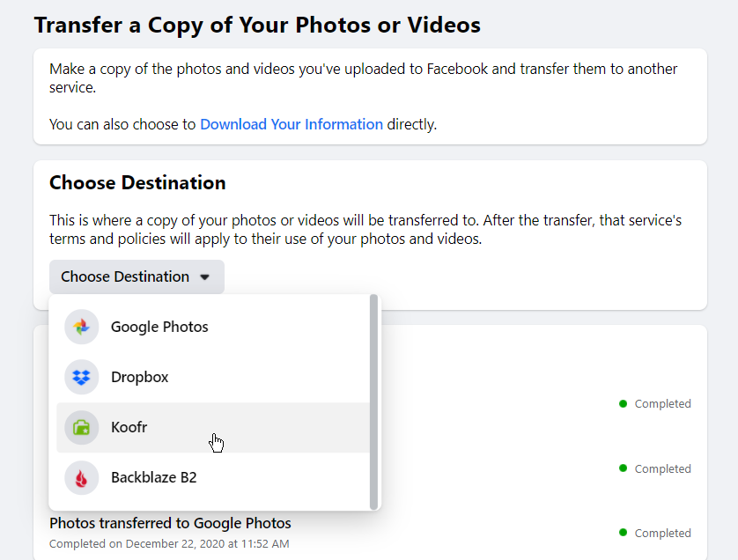Click the red Backblaze B2 flame icon
Viewport: 738px width, 560px height.
(x=81, y=477)
